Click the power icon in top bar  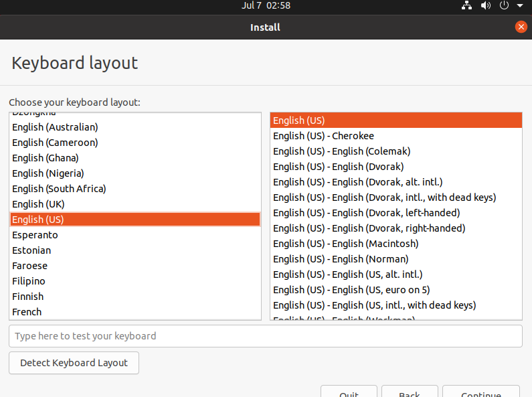coord(505,5)
